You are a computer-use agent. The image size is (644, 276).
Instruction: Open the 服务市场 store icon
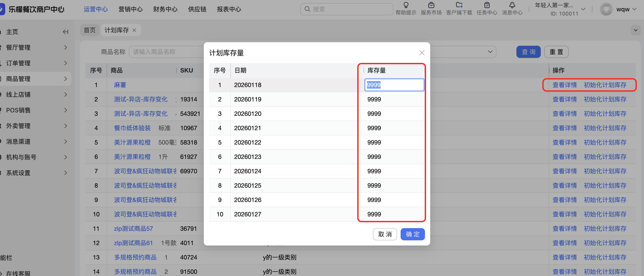[x=431, y=5]
